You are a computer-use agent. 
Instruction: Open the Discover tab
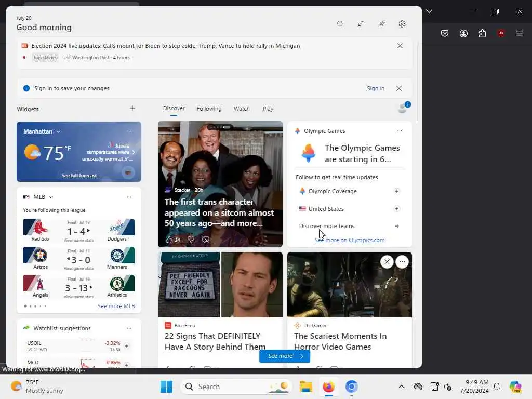pyautogui.click(x=174, y=108)
